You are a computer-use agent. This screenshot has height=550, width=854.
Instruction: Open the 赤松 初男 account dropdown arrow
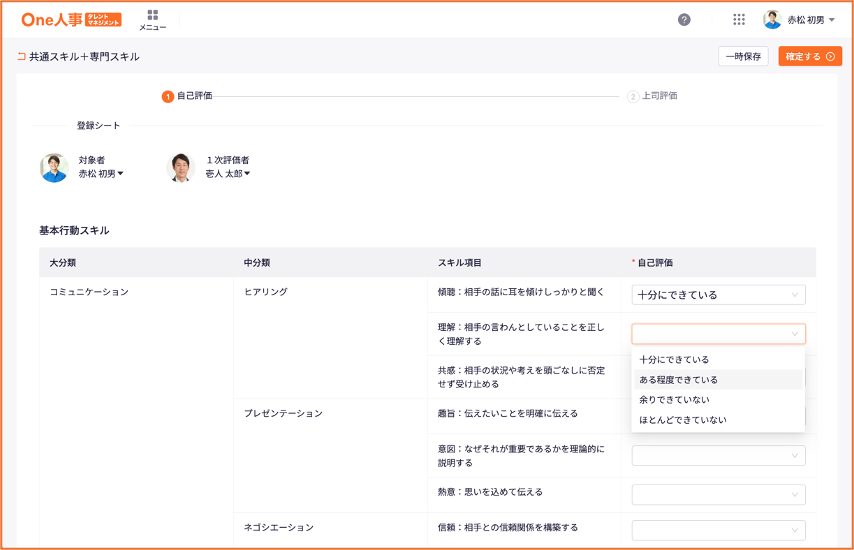point(832,20)
